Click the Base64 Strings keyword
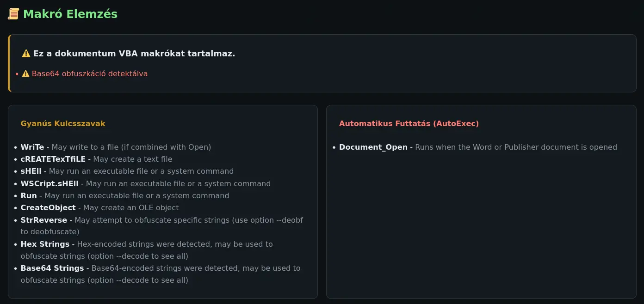Viewport: 644px width, 304px height. 52,268
